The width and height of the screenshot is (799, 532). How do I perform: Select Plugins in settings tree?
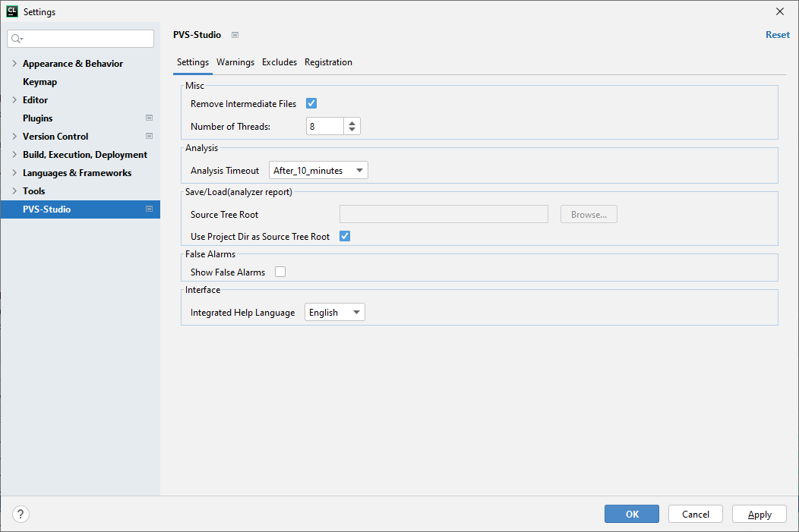click(38, 118)
